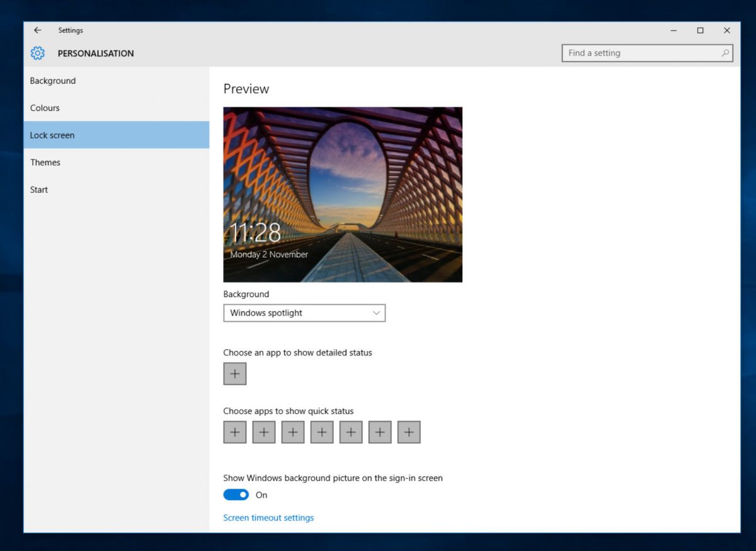Viewport: 756px width, 551px height.
Task: Select the Lock screen sidebar entry
Action: click(52, 135)
